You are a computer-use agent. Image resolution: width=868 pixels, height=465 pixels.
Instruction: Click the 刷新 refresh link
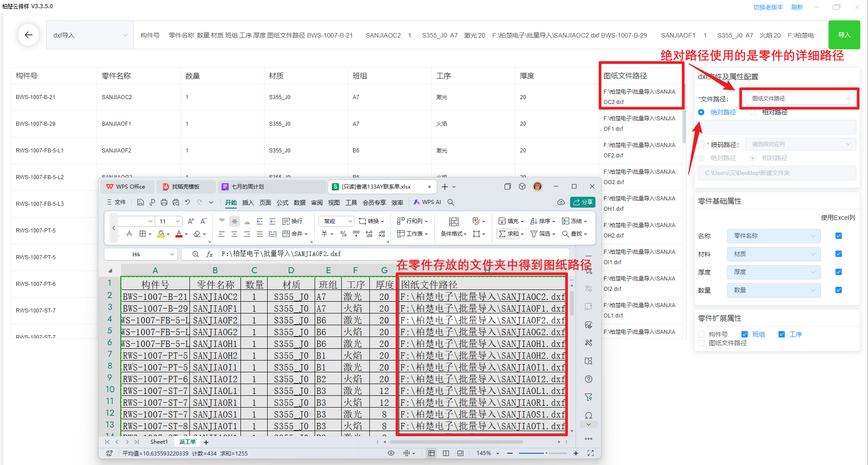coord(797,7)
